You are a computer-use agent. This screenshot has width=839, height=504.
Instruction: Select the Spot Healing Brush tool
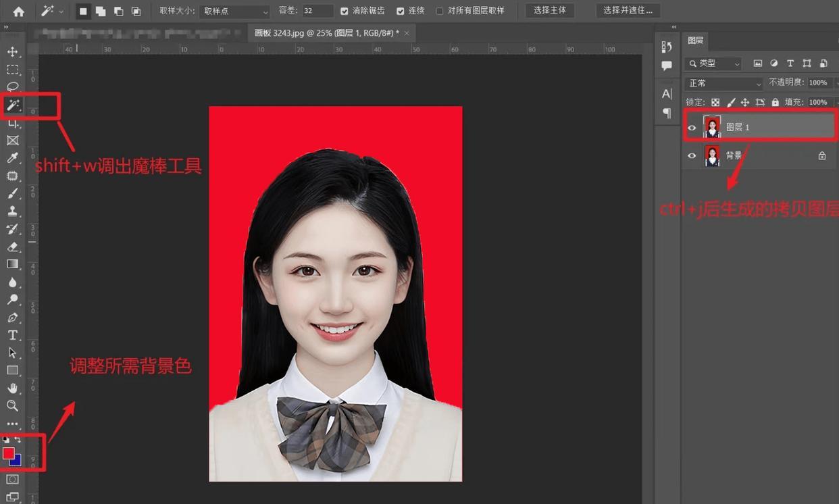tap(12, 176)
